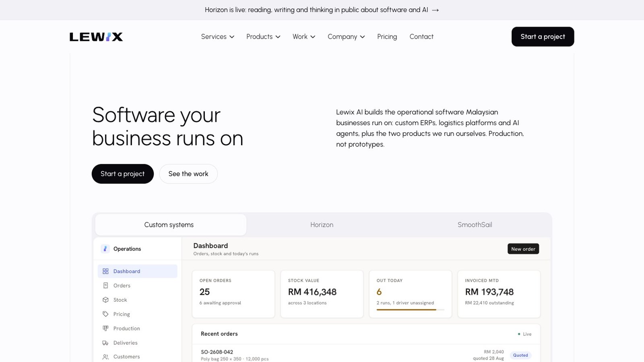Click the Lewix logo
Screen dimensions: 644x362
coord(96,37)
